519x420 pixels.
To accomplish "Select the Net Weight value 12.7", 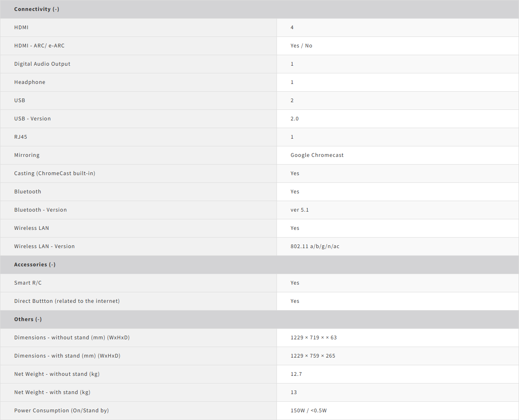I will (x=296, y=374).
